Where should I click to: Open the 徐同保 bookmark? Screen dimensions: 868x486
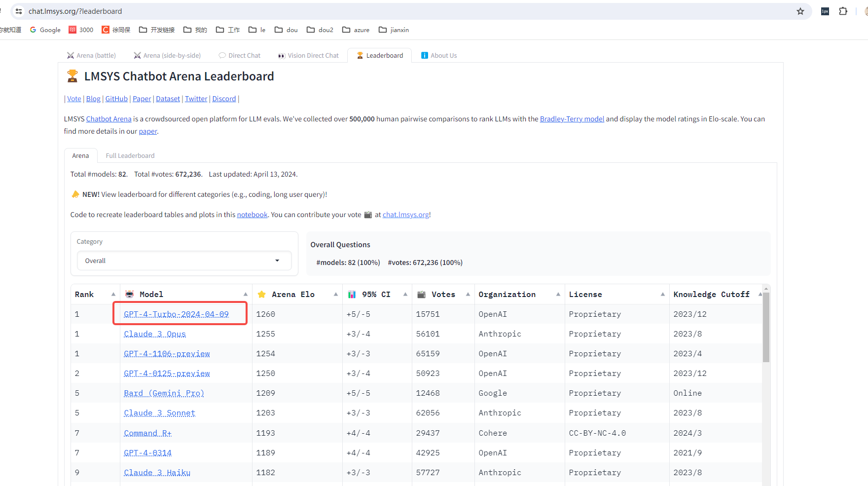[x=116, y=30]
